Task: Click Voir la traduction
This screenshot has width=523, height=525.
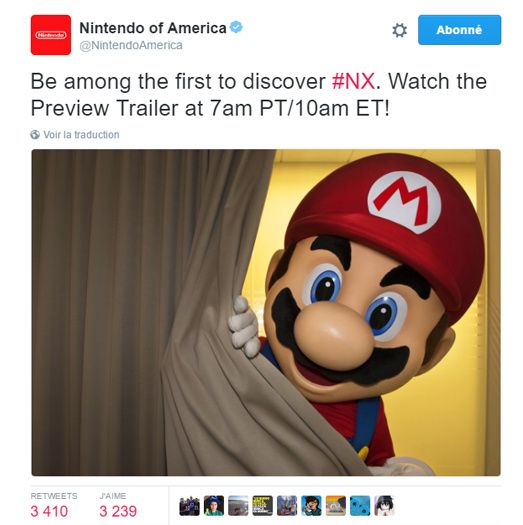Action: [x=81, y=135]
